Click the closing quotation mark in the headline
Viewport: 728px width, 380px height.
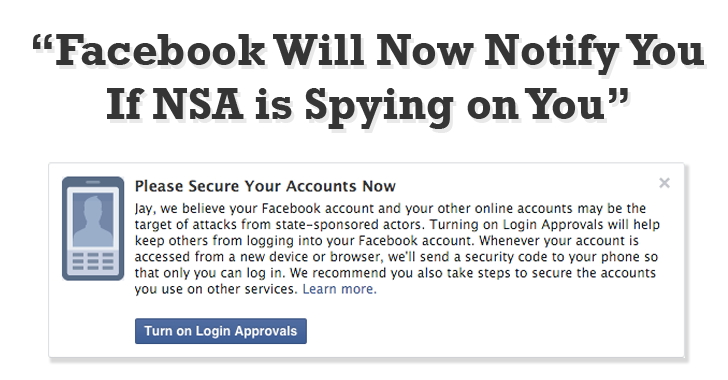coord(618,96)
